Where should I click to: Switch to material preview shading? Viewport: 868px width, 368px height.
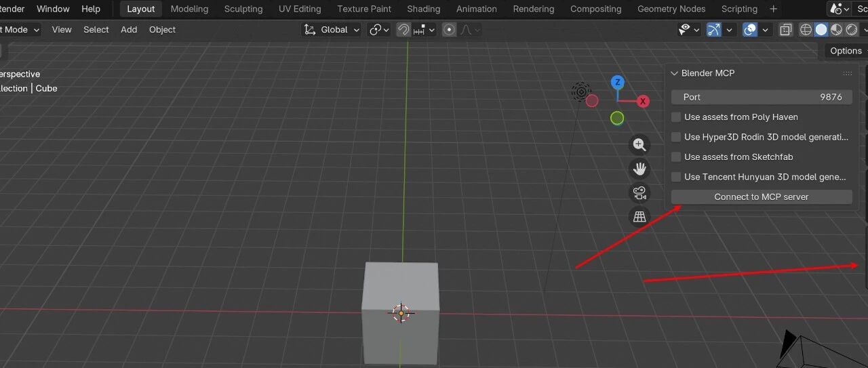pyautogui.click(x=836, y=30)
